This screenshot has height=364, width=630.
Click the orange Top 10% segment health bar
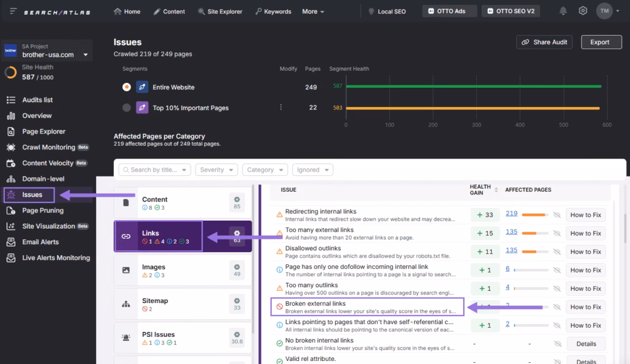(x=474, y=107)
